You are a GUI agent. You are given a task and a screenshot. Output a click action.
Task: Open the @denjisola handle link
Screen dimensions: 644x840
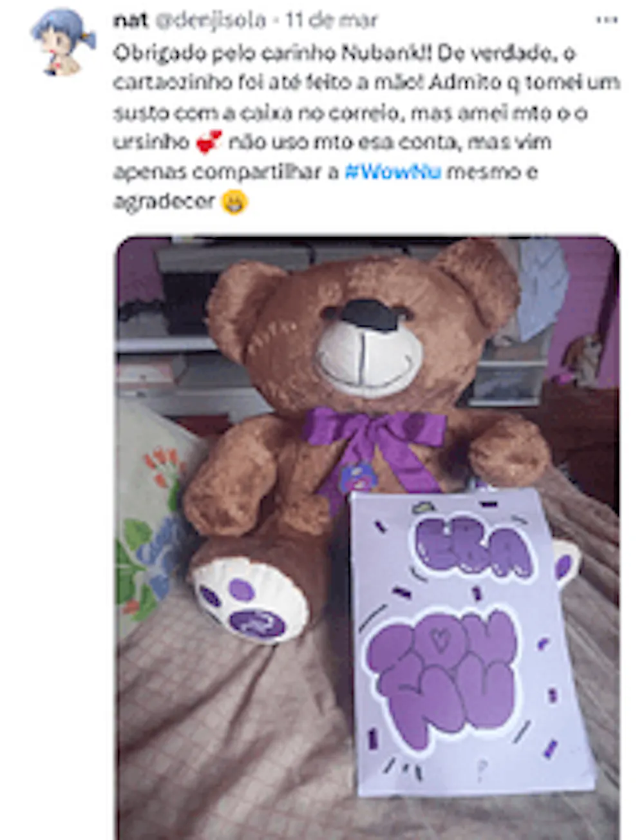(x=211, y=21)
